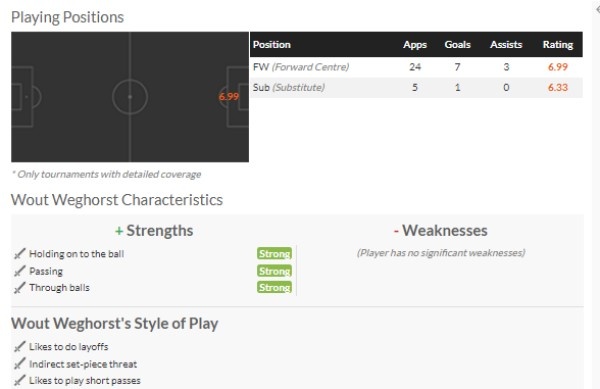Image resolution: width=600 pixels, height=389 pixels.
Task: Sort the table by Assists column header
Action: coord(506,45)
